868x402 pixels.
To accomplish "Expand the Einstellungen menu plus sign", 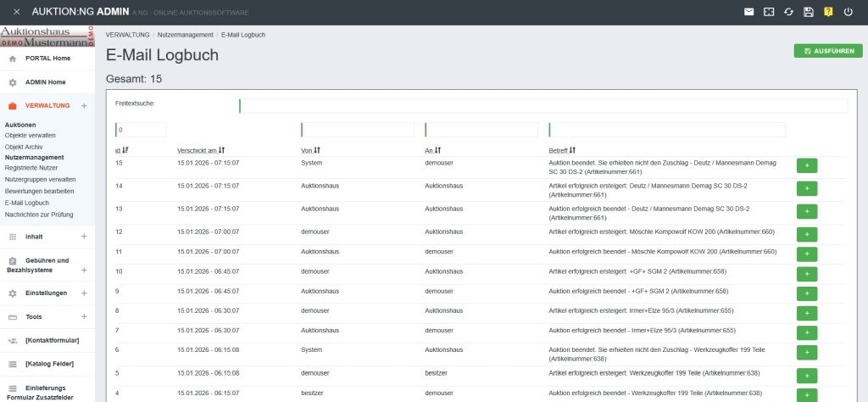I will click(84, 293).
